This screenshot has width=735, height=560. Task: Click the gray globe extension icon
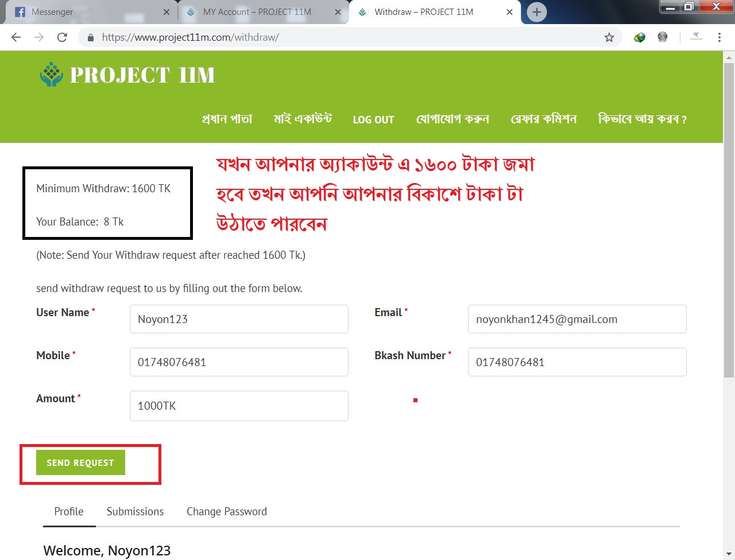663,37
